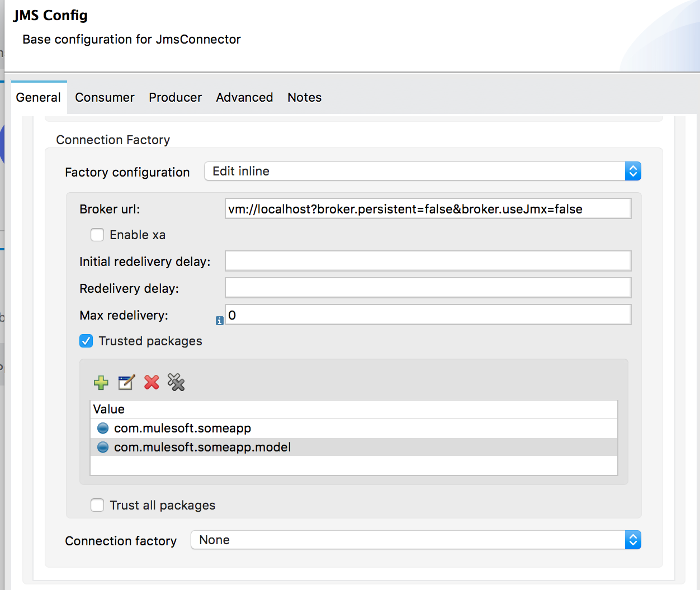Image resolution: width=700 pixels, height=590 pixels.
Task: Click the blue bullet icon for com.mulesoft.someapp
Action: [103, 429]
